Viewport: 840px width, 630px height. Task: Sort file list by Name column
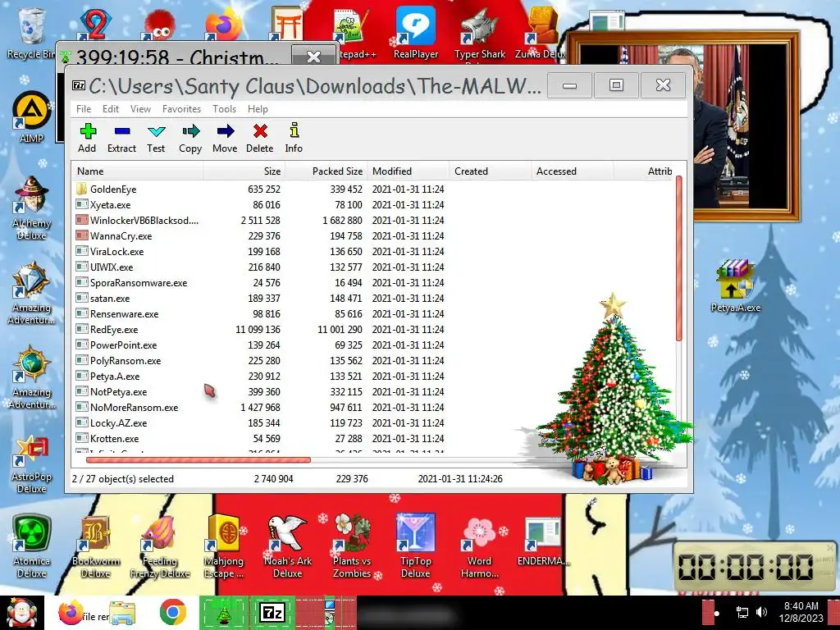[x=138, y=171]
